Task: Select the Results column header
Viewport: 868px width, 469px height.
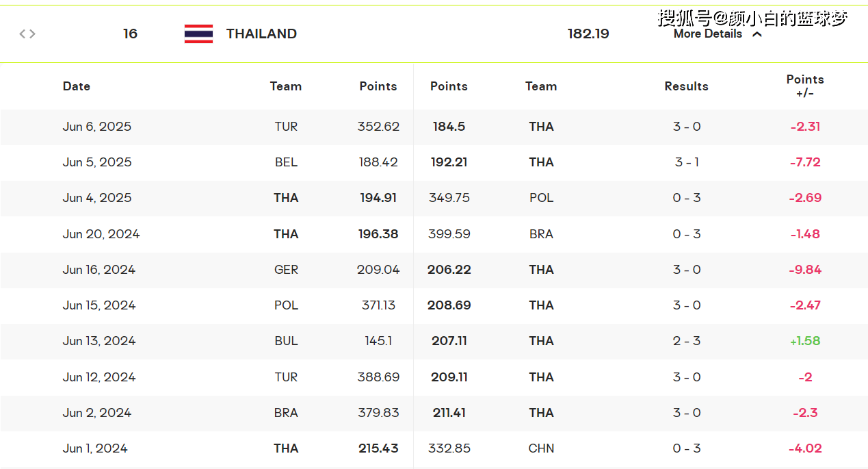Action: pyautogui.click(x=686, y=86)
